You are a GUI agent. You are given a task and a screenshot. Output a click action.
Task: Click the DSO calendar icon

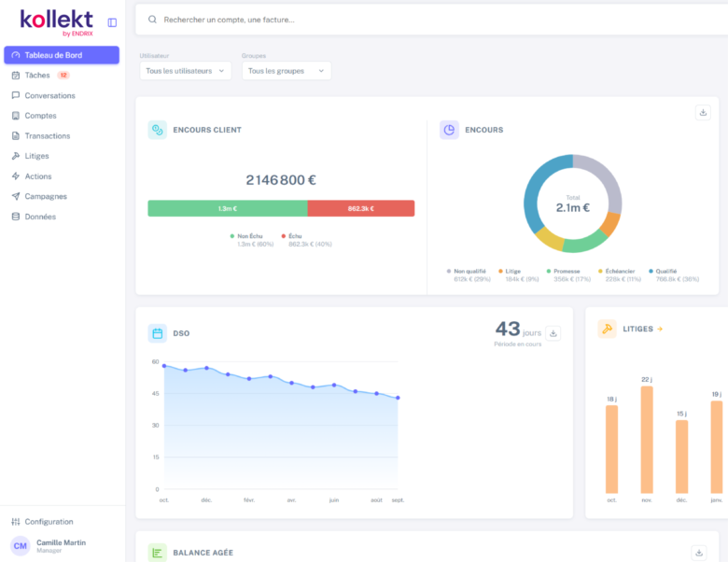coord(158,333)
